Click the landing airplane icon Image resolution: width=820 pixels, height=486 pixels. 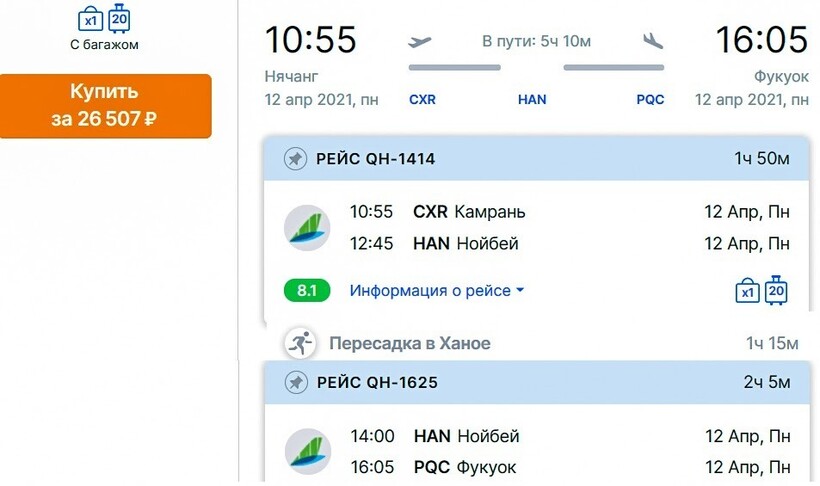654,41
